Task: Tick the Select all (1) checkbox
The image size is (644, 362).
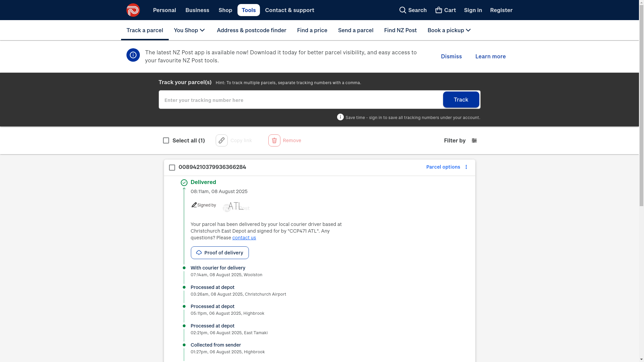Action: tap(166, 140)
